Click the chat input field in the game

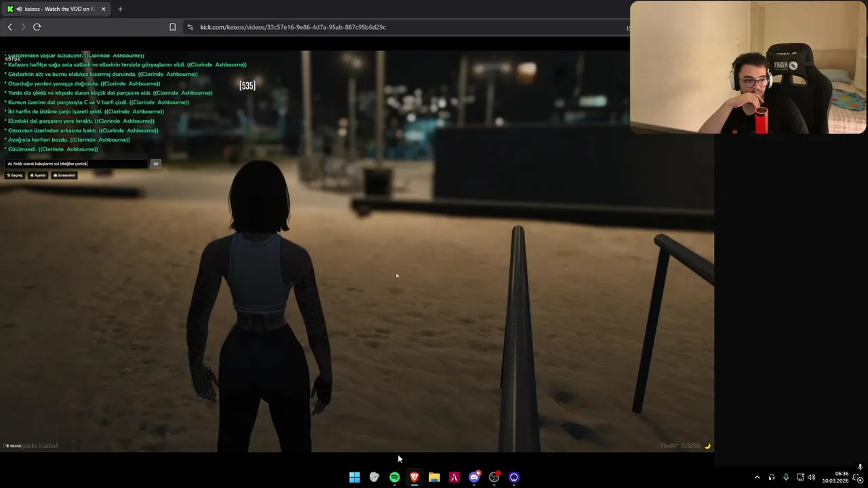[x=76, y=163]
